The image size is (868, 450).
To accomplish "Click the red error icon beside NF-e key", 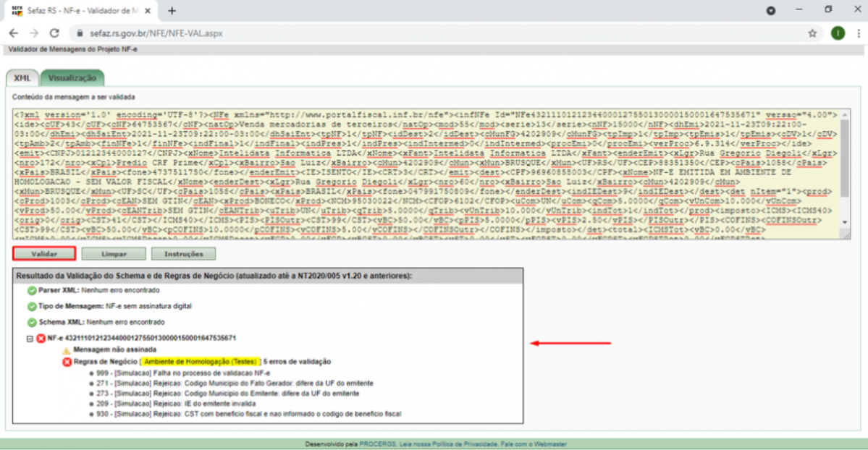I will tap(41, 338).
